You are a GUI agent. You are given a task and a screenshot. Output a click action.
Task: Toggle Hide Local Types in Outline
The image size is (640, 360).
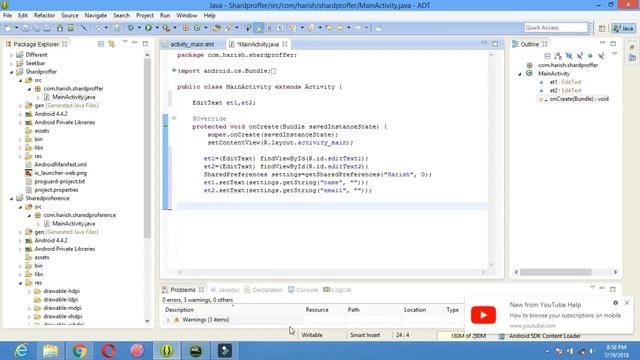[601, 56]
